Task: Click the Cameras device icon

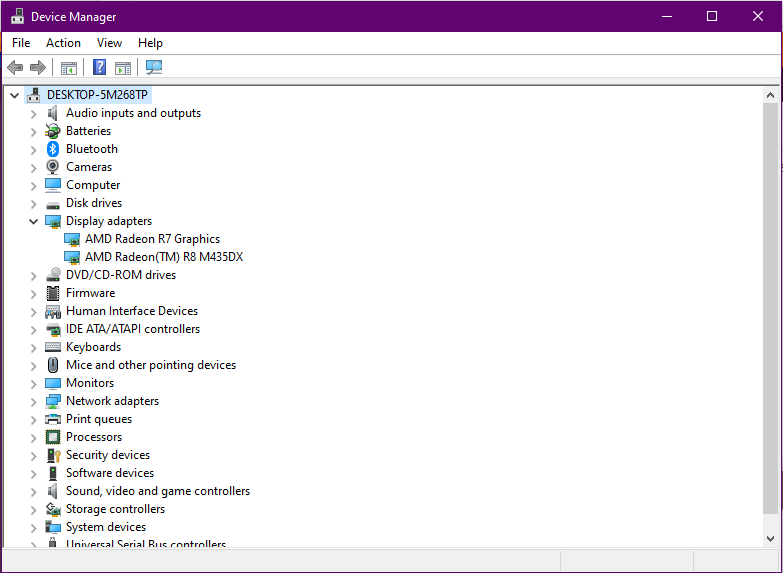Action: pyautogui.click(x=53, y=167)
